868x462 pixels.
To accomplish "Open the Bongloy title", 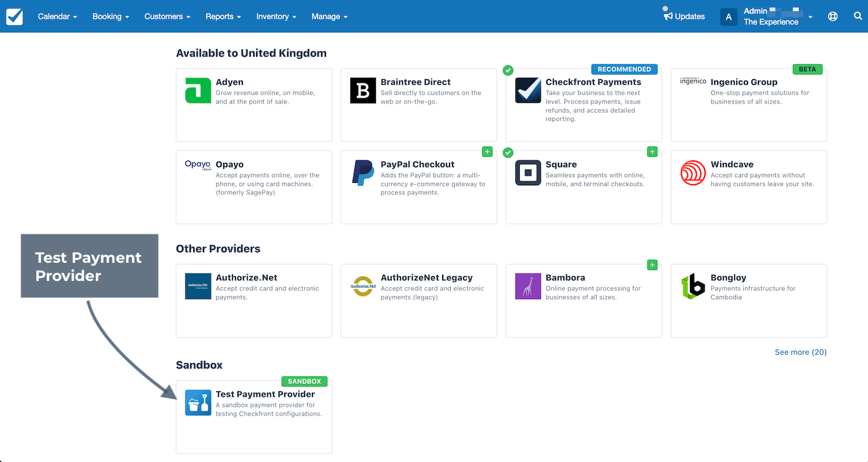I will pyautogui.click(x=728, y=277).
